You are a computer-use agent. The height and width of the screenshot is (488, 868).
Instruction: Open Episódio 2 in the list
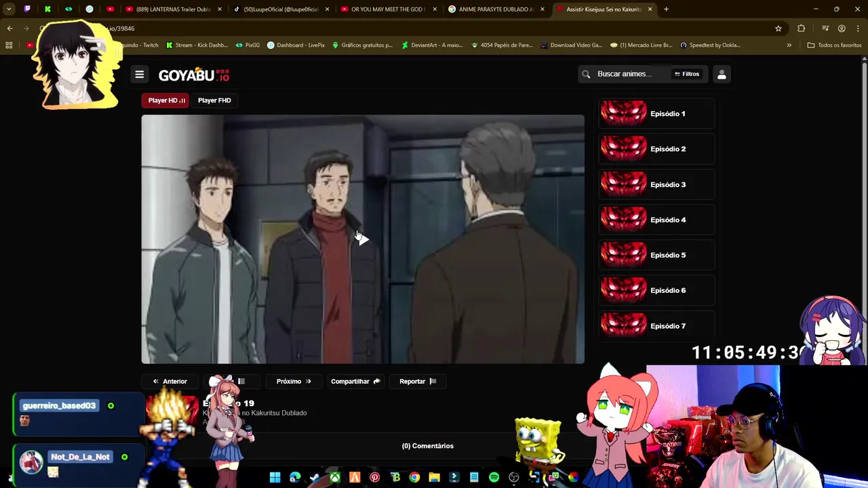tap(656, 149)
